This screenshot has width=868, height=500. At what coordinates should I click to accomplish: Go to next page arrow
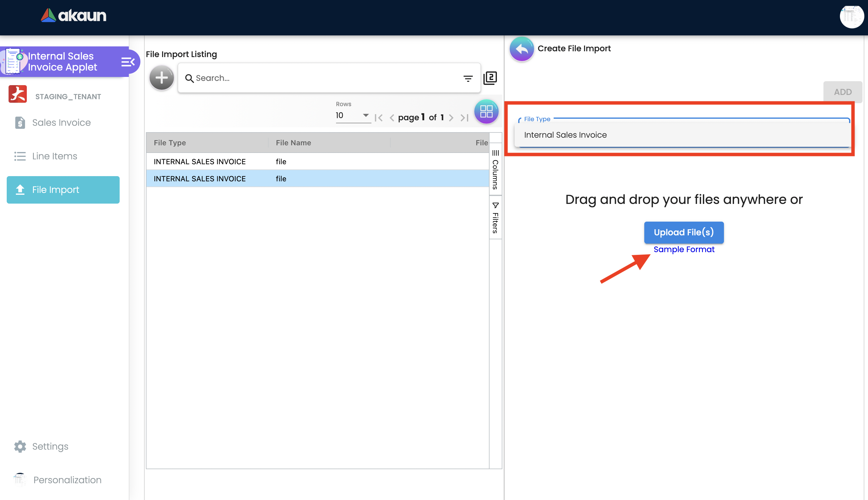click(451, 118)
